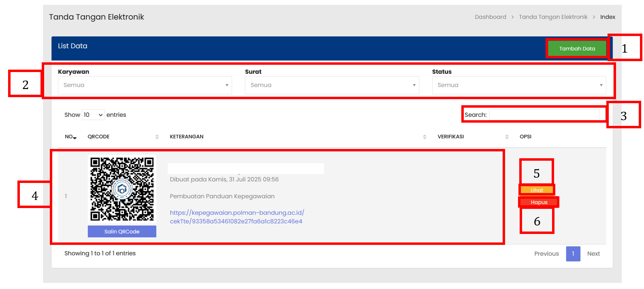Open Dashboard from the breadcrumb
Screen dimensions: 644x289
490,17
